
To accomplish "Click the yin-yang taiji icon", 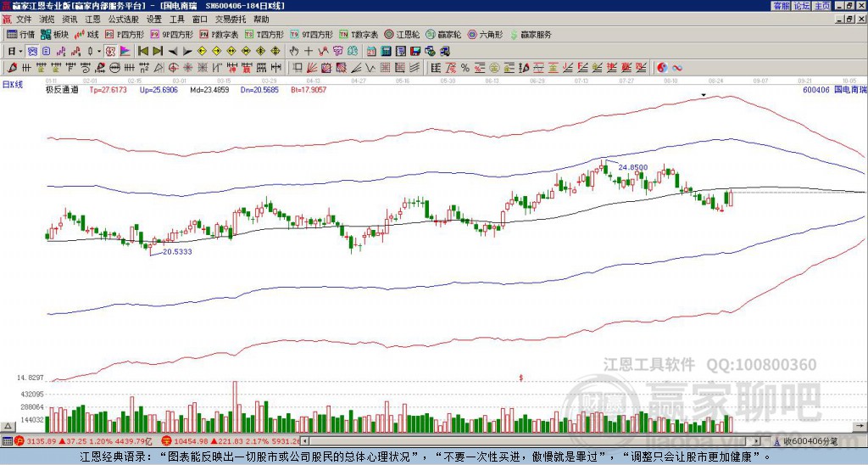I will [662, 68].
